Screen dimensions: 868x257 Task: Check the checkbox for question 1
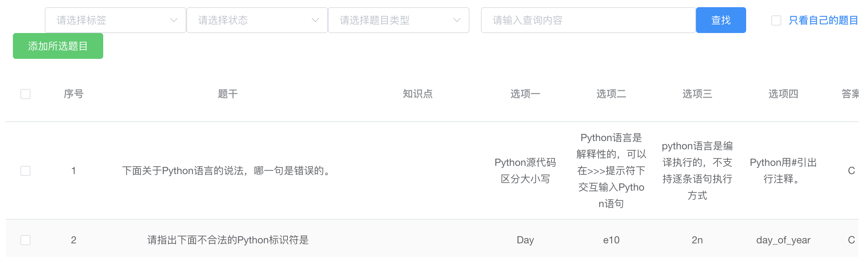25,170
